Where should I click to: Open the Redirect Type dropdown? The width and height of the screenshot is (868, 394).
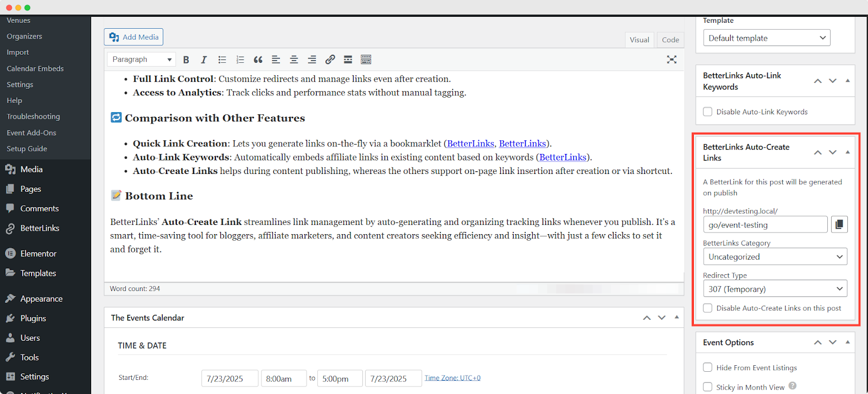[x=775, y=289]
